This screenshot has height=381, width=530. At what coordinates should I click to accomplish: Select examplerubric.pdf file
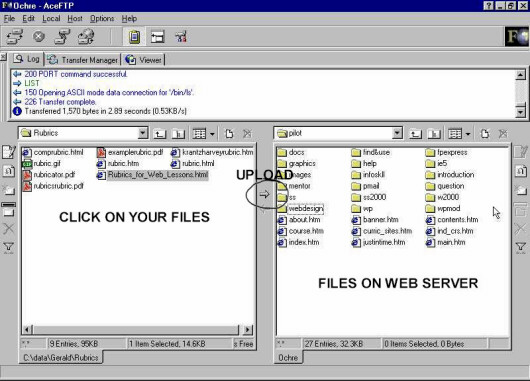coord(130,152)
